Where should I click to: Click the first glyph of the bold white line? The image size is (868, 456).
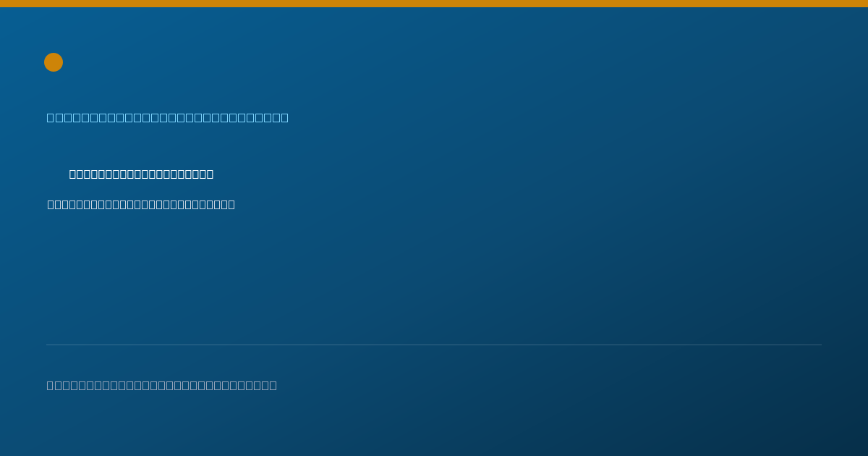(x=73, y=174)
